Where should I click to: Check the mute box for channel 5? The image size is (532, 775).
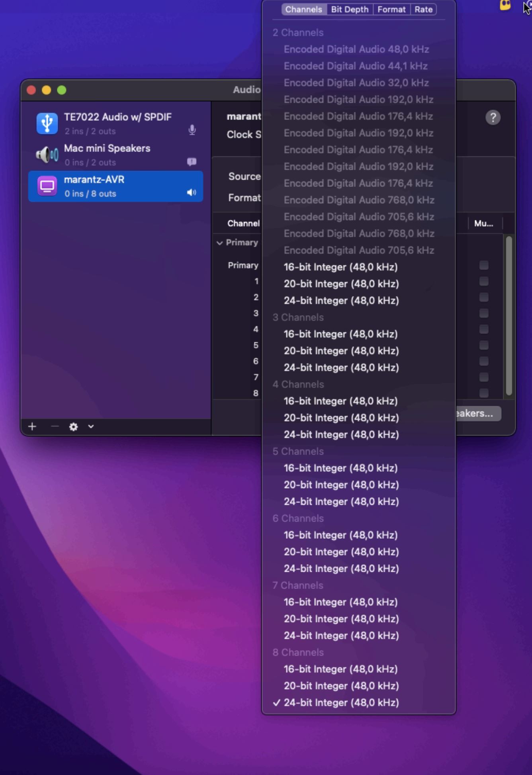484,345
